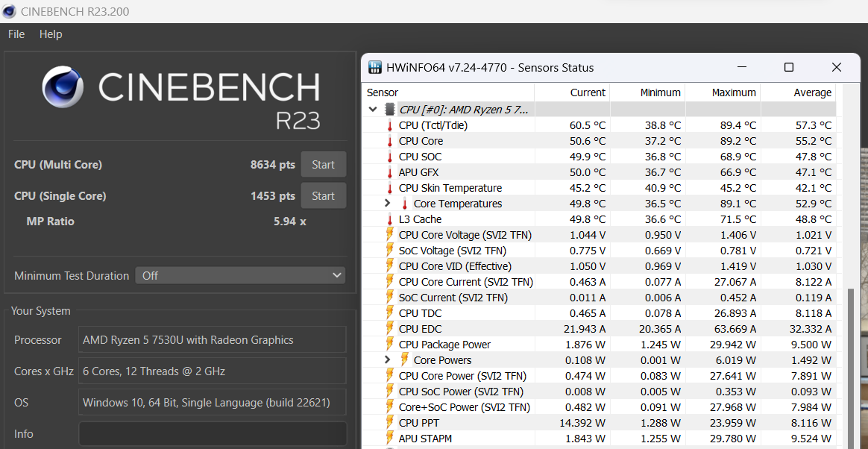
Task: Click the Cores x GHz value field
Action: click(x=213, y=371)
